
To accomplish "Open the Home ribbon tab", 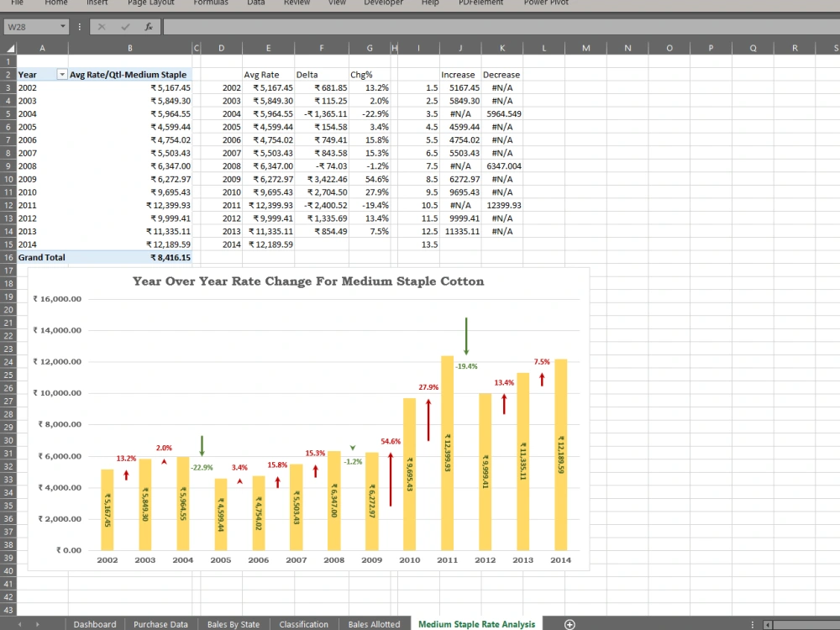I will pyautogui.click(x=56, y=3).
